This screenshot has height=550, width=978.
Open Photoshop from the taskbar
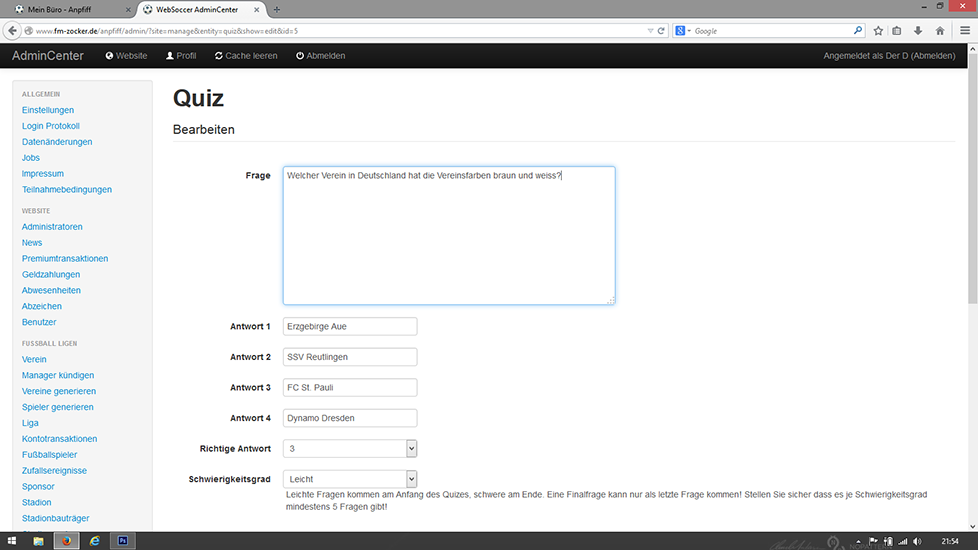pyautogui.click(x=123, y=541)
